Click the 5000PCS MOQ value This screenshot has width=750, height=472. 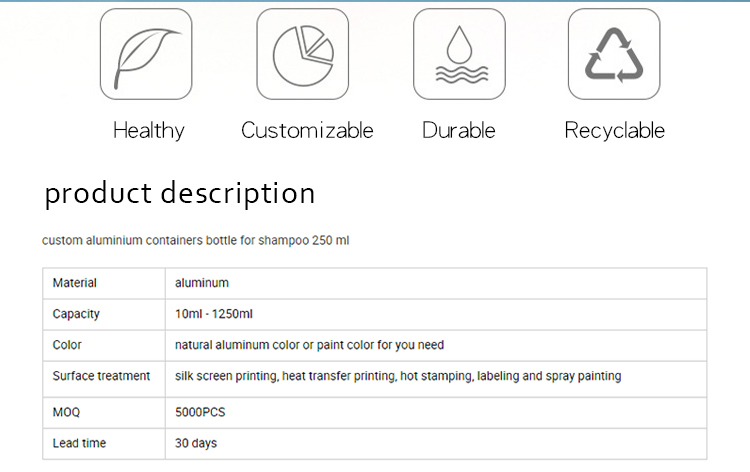(x=200, y=412)
